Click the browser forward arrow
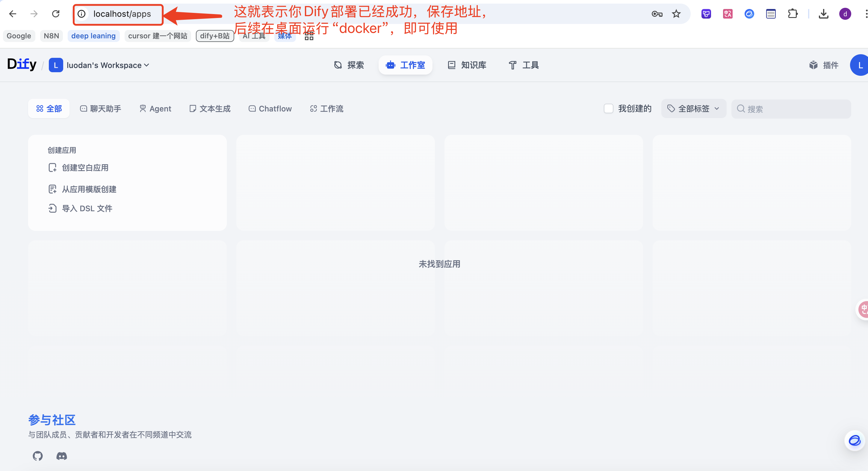The width and height of the screenshot is (868, 471). (x=34, y=14)
